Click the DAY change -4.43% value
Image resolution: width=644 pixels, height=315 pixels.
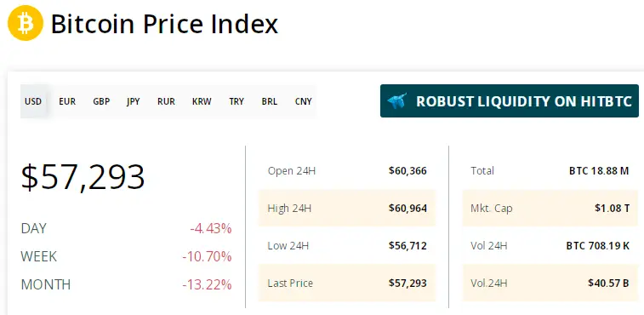[211, 228]
